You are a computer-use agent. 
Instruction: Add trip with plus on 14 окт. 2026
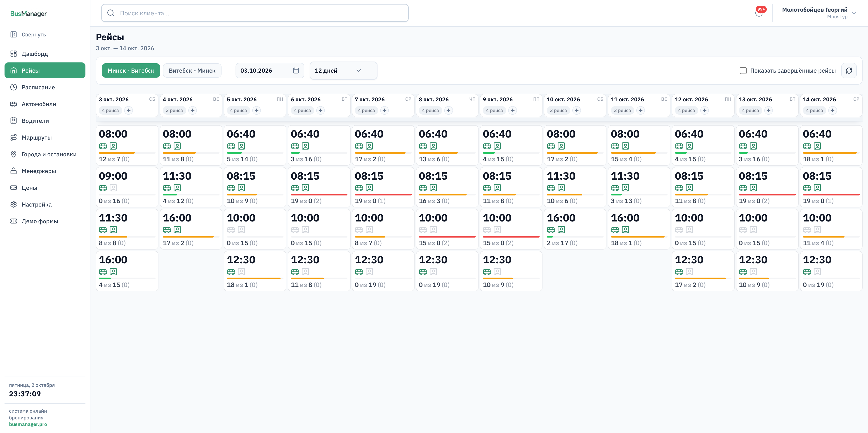832,110
